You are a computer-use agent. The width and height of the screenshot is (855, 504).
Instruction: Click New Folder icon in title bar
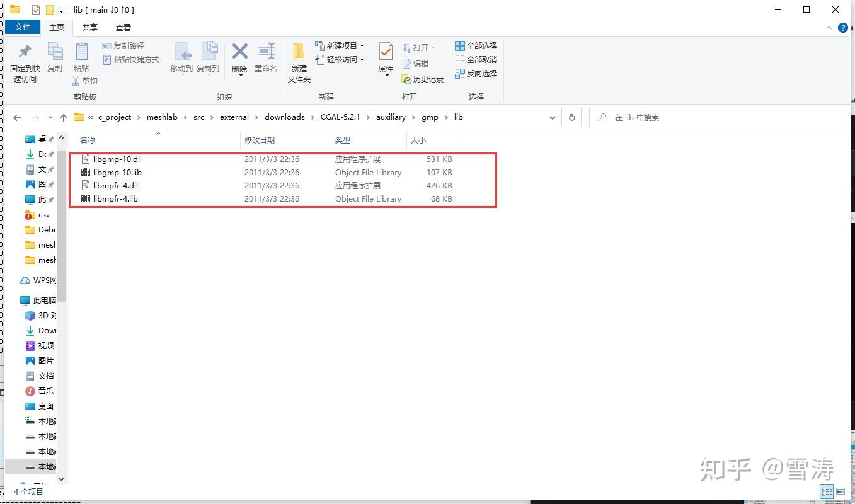(x=50, y=10)
